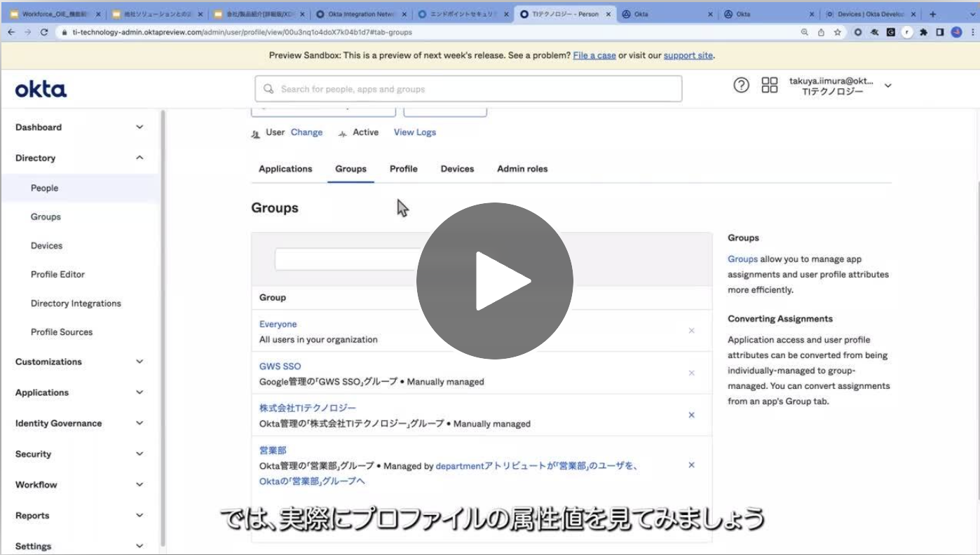Viewport: 980px width, 555px height.
Task: Expand the Security sidebar section
Action: coord(139,454)
